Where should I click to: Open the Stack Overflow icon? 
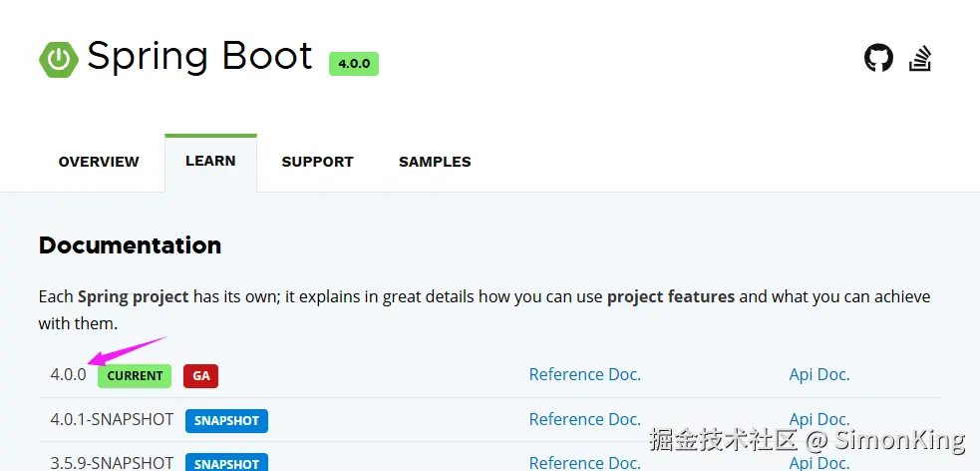pos(920,58)
